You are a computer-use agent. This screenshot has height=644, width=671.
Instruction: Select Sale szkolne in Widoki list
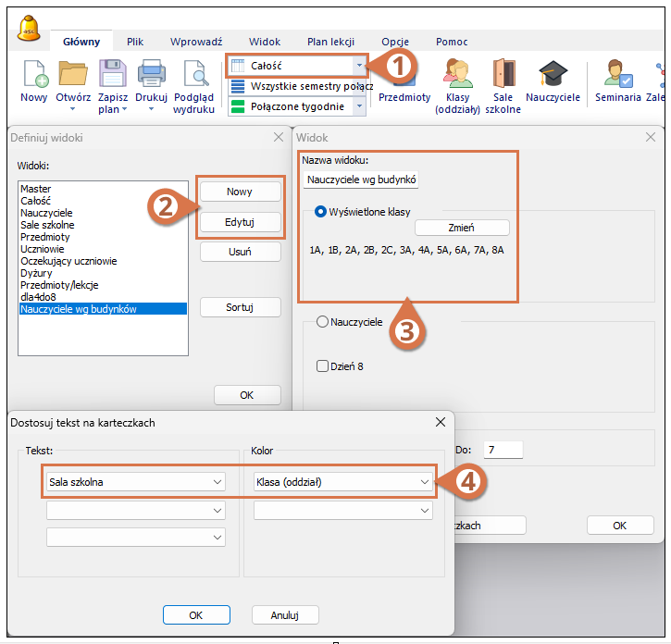click(x=103, y=224)
